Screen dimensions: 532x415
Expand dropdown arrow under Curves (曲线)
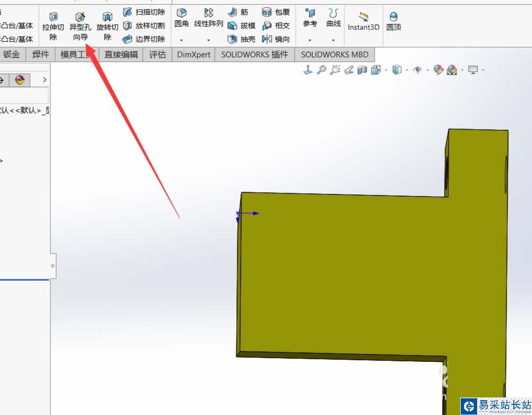[x=334, y=40]
